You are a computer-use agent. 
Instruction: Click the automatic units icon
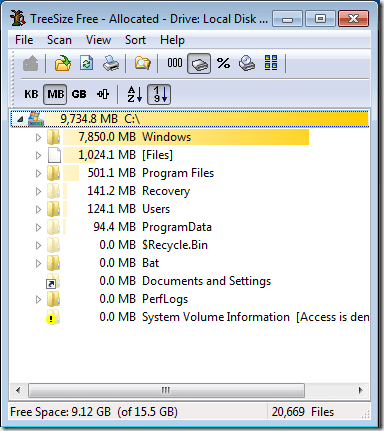(103, 94)
